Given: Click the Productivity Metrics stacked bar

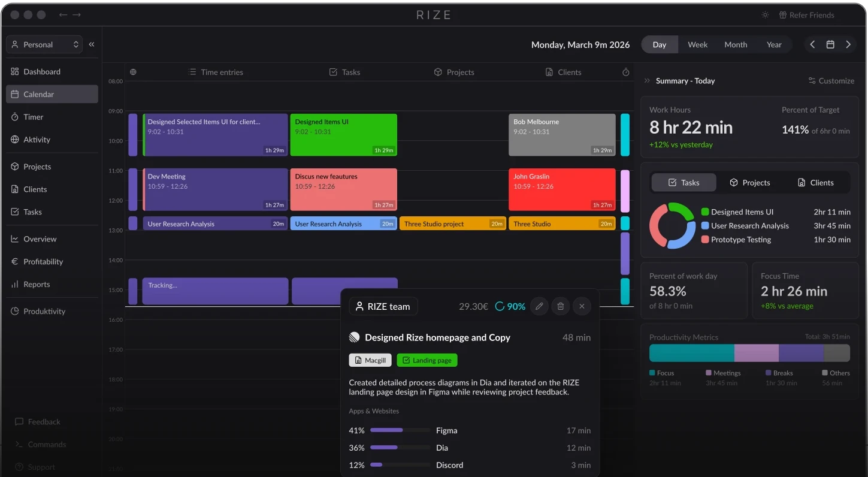Looking at the screenshot, I should (749, 353).
